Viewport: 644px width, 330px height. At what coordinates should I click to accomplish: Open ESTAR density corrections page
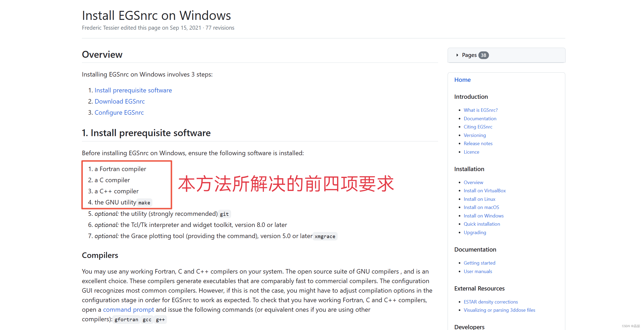491,302
